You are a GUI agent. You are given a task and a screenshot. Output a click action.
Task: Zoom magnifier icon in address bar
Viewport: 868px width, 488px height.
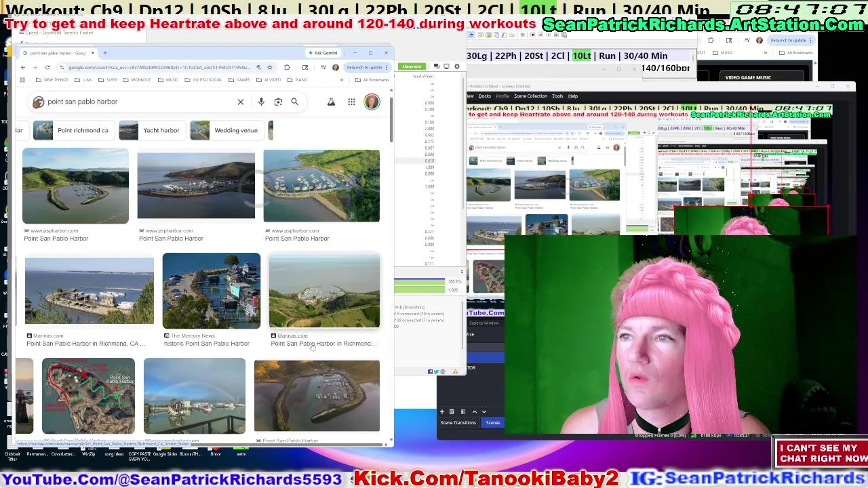258,67
